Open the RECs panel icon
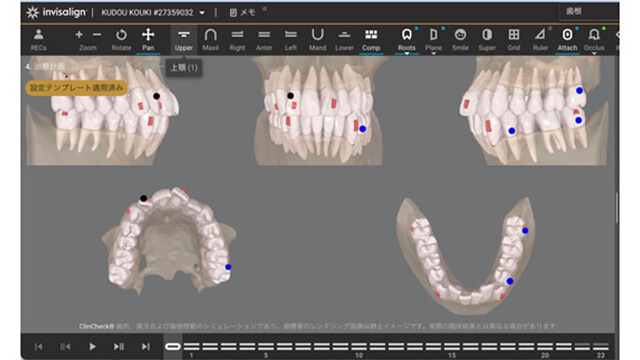The image size is (640, 360). 38,40
